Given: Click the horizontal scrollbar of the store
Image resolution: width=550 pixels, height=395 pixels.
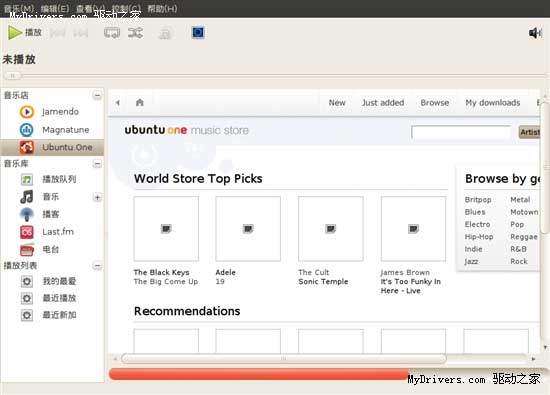Looking at the screenshot, I should [x=284, y=359].
